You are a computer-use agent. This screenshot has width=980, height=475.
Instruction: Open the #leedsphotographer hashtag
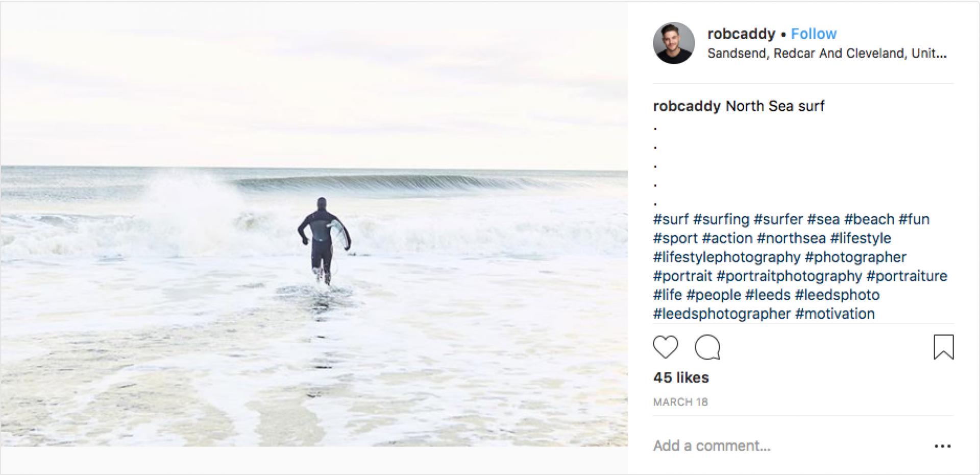tap(722, 314)
